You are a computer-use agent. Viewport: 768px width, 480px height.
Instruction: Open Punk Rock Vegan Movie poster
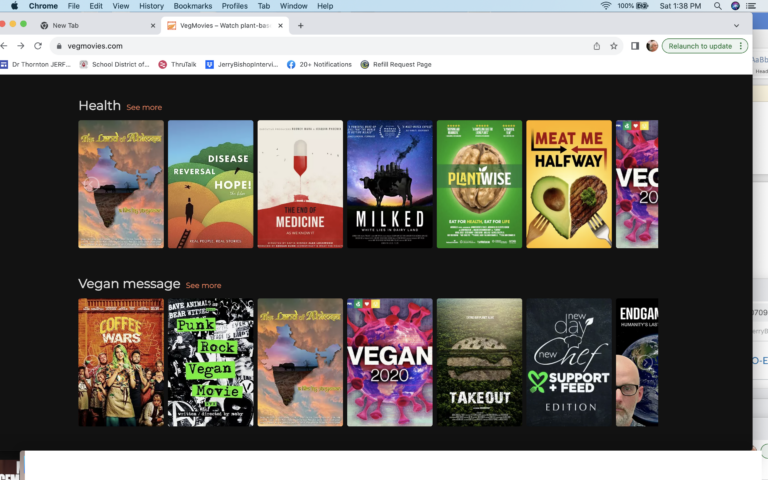211,362
